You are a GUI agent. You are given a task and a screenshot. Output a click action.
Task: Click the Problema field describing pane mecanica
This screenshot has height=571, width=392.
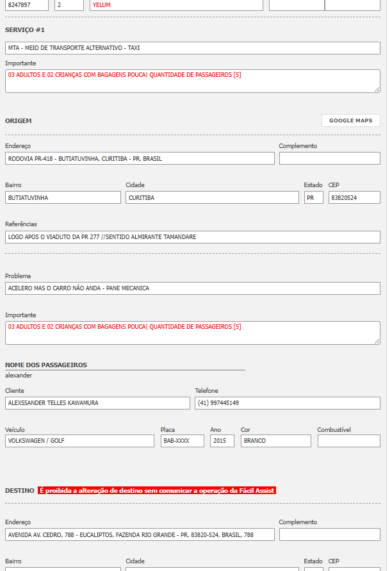192,288
